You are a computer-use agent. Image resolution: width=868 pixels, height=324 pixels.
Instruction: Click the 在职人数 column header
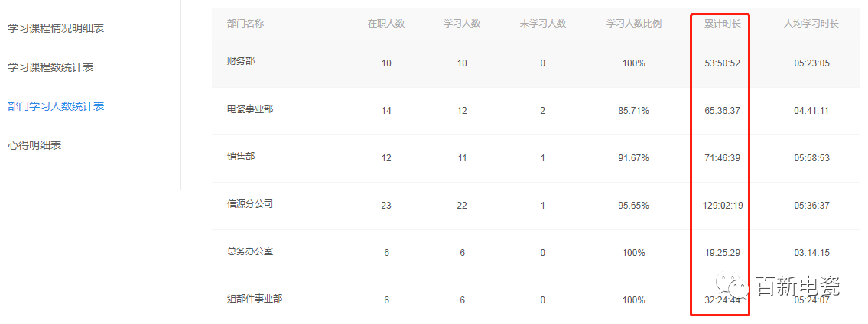[386, 24]
